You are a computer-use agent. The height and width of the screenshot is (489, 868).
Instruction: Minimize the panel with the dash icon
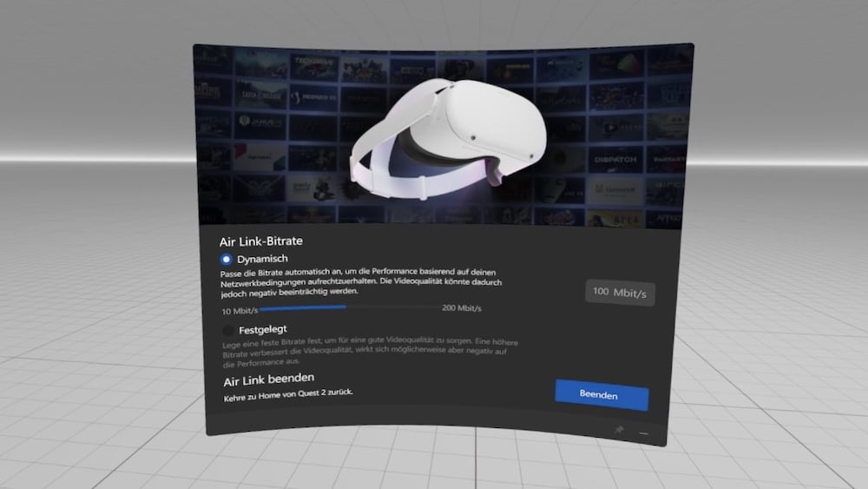[x=643, y=431]
